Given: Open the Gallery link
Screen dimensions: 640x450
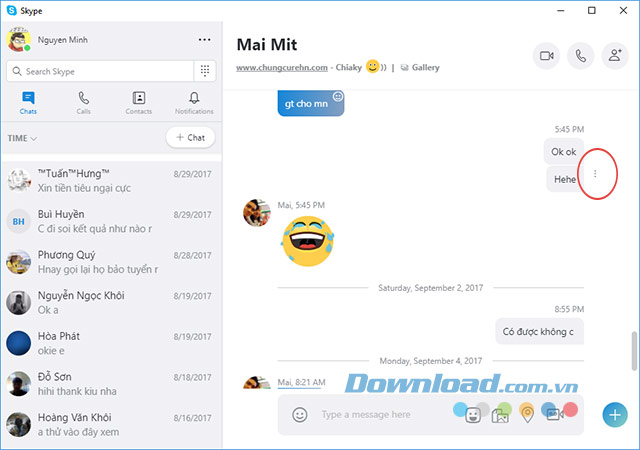Looking at the screenshot, I should (425, 67).
